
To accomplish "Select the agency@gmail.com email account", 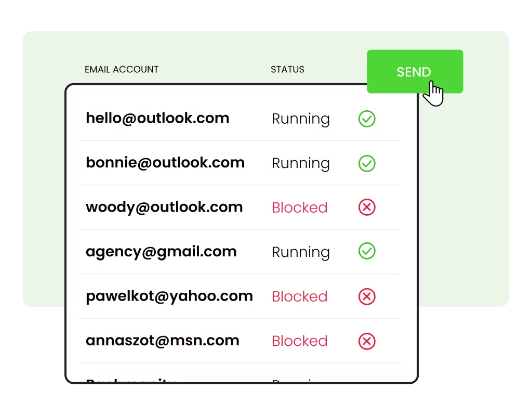I will (x=161, y=252).
